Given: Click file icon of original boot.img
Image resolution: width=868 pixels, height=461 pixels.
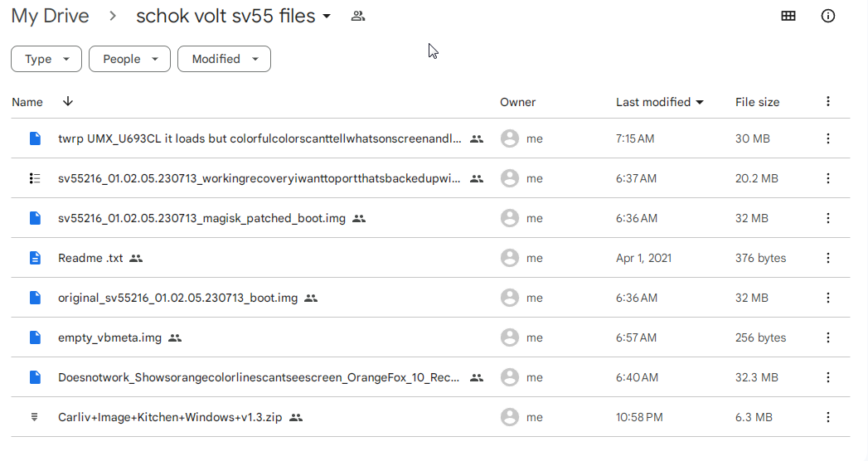Looking at the screenshot, I should pos(35,298).
